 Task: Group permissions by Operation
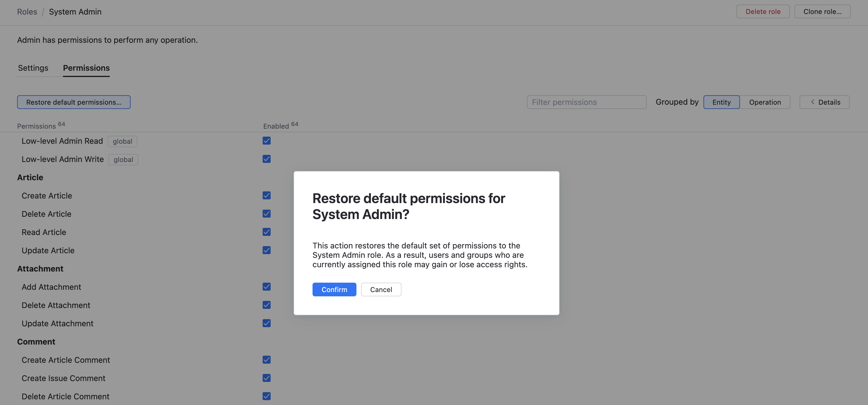coord(764,102)
